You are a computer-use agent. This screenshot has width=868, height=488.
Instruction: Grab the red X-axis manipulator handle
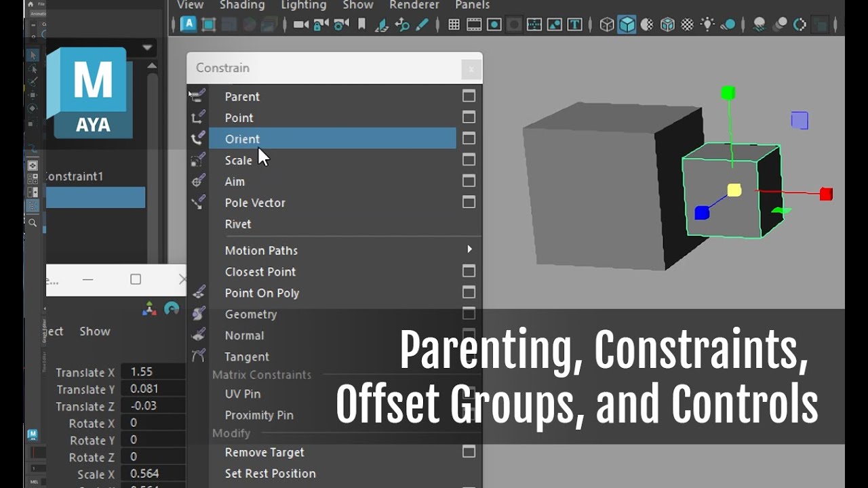point(825,195)
